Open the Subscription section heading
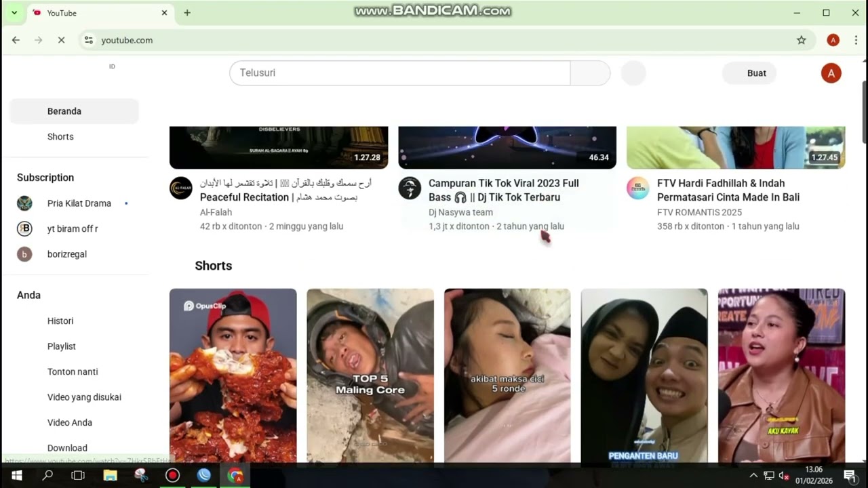 pyautogui.click(x=45, y=178)
